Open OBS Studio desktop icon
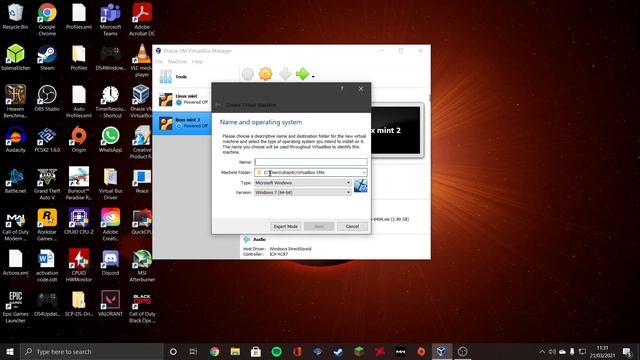Screen dimensions: 640x360 coord(47,98)
